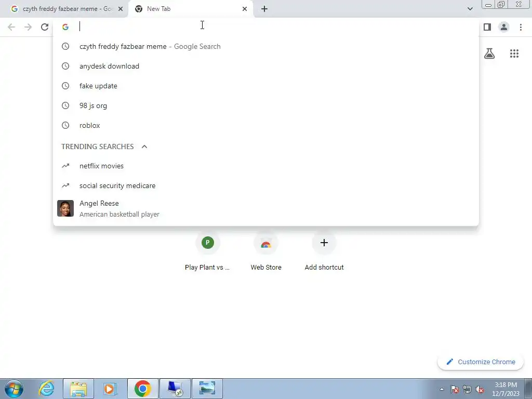Open Chrome's three-dot menu
The image size is (532, 399).
(x=521, y=27)
